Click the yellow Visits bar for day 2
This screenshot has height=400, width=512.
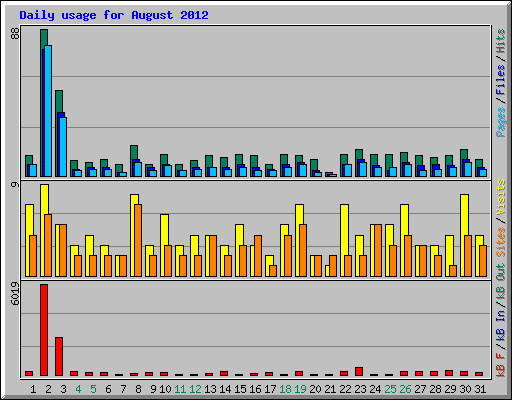[x=44, y=198]
